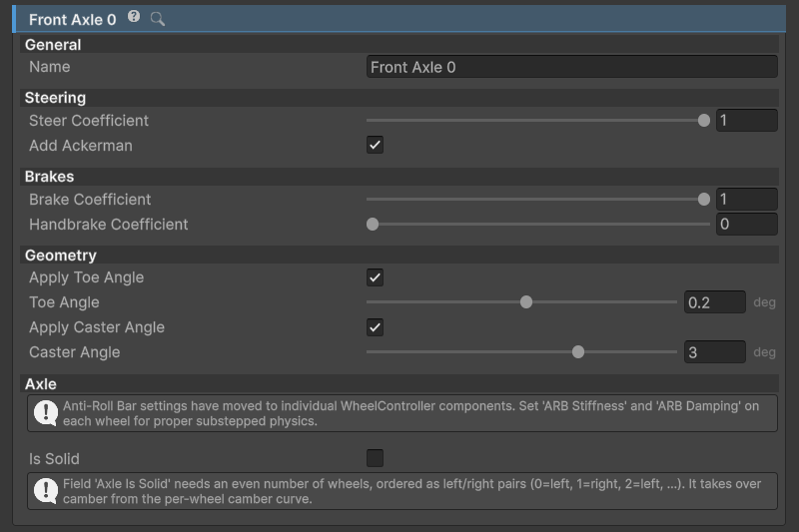Click the Axle Is Solid warning icon
Image resolution: width=799 pixels, height=532 pixels.
coord(45,491)
